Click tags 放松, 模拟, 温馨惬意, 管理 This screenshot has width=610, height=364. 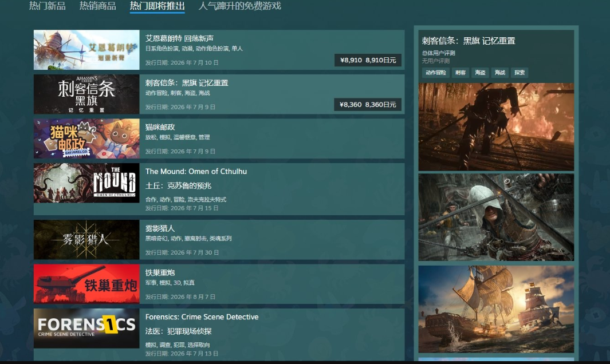(x=178, y=137)
